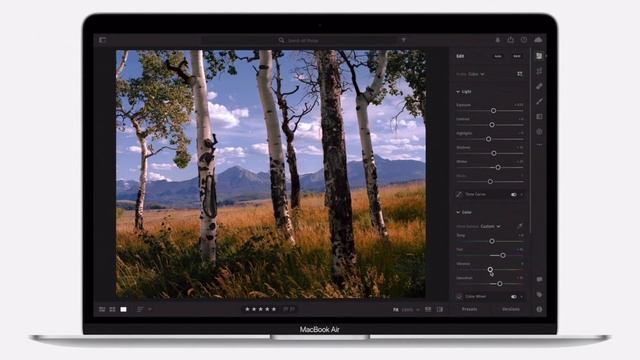Open the Versions tab
Viewport: 640px width, 360px height.
pos(511,309)
